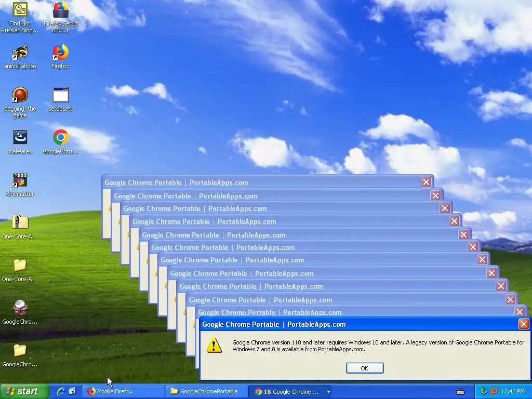The width and height of the screenshot is (532, 399).
Task: Click the warning message text about Chrome version 110
Action: coord(378,345)
